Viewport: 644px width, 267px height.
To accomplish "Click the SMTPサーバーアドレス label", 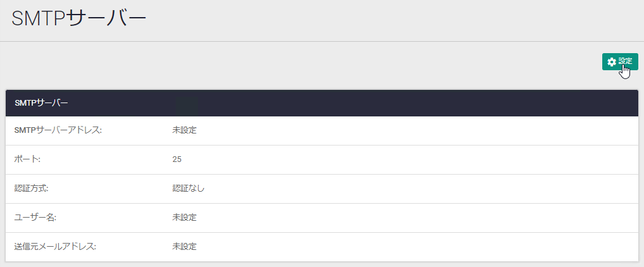I will pos(58,130).
